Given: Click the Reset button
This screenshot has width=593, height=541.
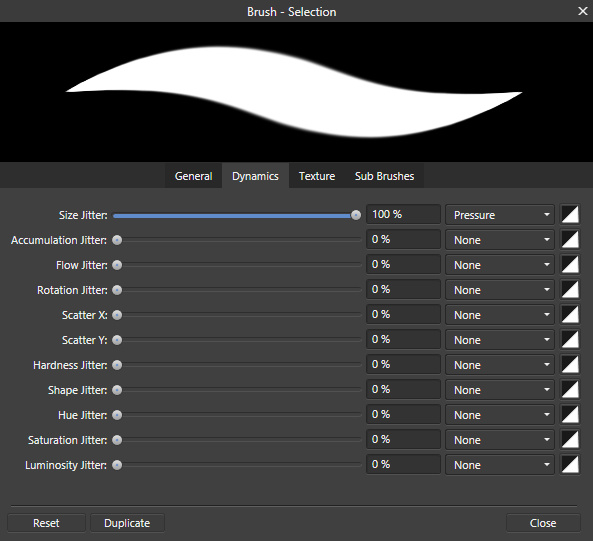Looking at the screenshot, I should tap(46, 523).
